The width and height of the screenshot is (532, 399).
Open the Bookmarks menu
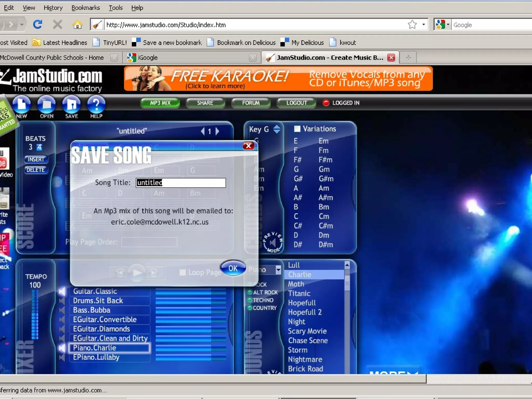85,8
